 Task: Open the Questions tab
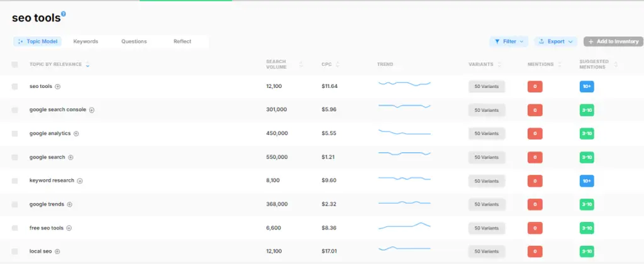point(134,41)
